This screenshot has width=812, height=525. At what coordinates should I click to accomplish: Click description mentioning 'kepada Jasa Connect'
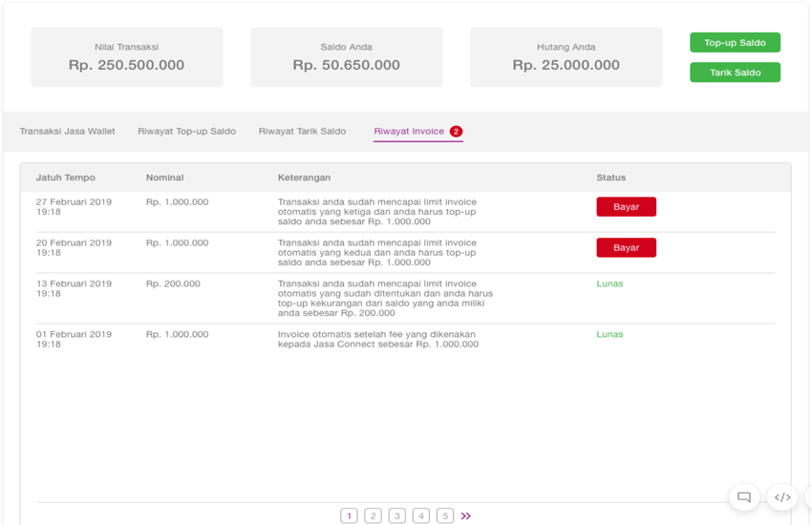pyautogui.click(x=378, y=339)
